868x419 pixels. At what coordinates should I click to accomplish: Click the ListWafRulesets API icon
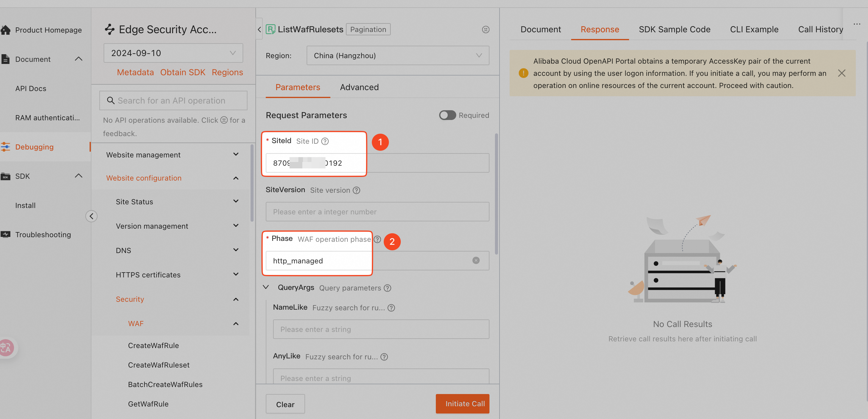click(271, 29)
